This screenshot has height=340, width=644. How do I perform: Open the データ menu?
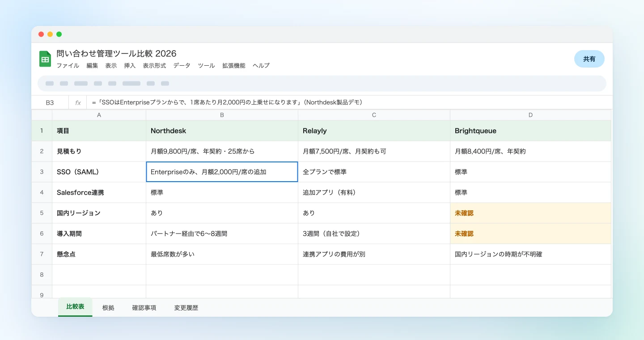tap(182, 66)
